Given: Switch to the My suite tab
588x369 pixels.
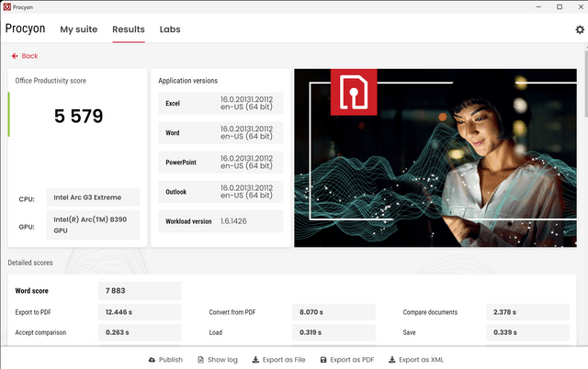Looking at the screenshot, I should (x=79, y=29).
